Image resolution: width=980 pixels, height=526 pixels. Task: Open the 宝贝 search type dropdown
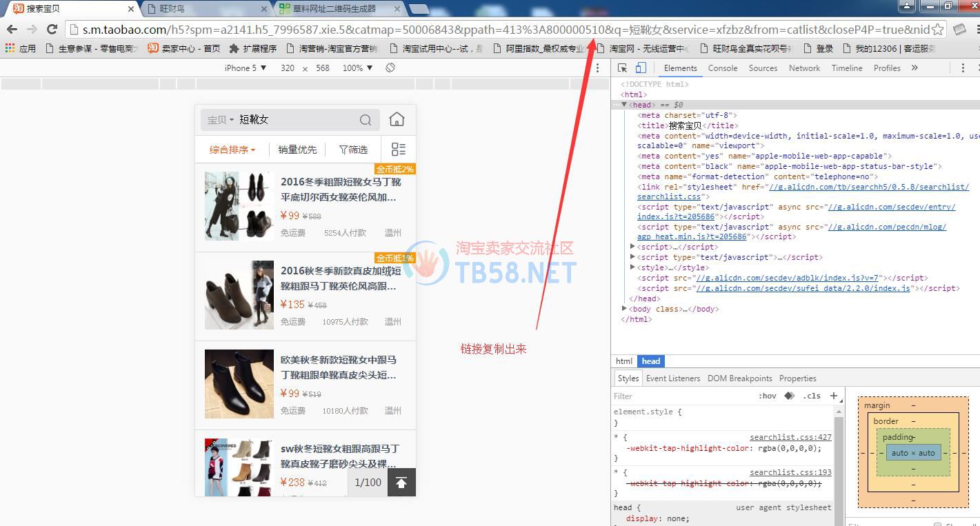(221, 120)
